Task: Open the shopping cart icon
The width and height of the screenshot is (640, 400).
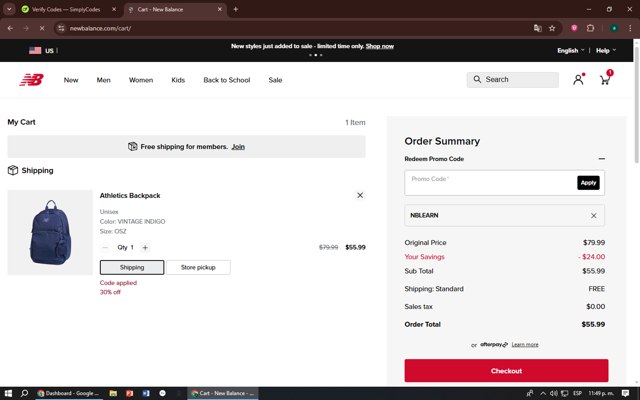Action: pyautogui.click(x=605, y=80)
